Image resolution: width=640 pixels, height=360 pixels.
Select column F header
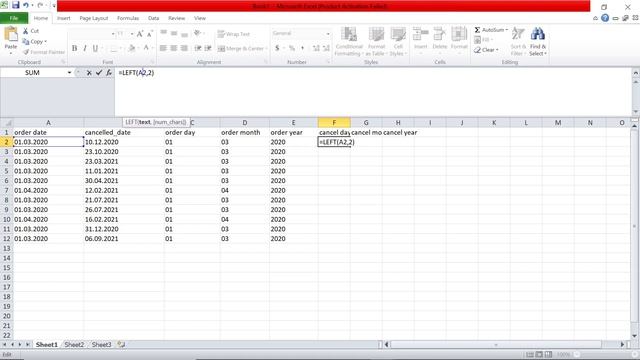coord(334,123)
